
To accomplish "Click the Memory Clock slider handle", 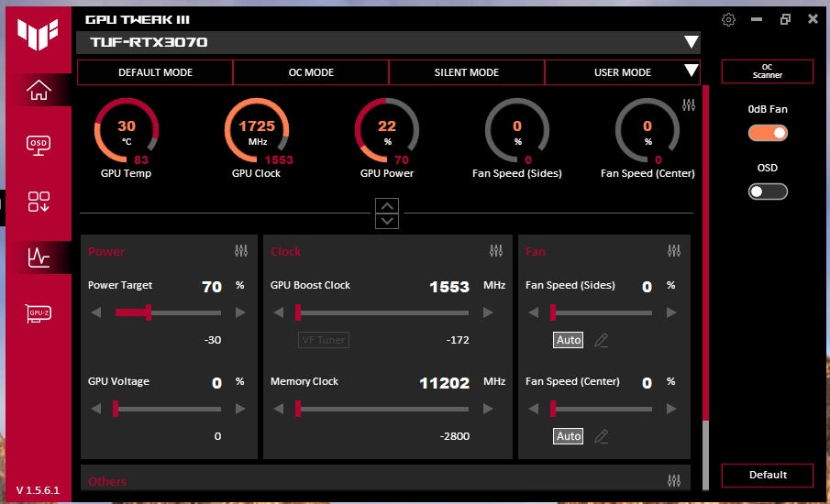I will [298, 409].
